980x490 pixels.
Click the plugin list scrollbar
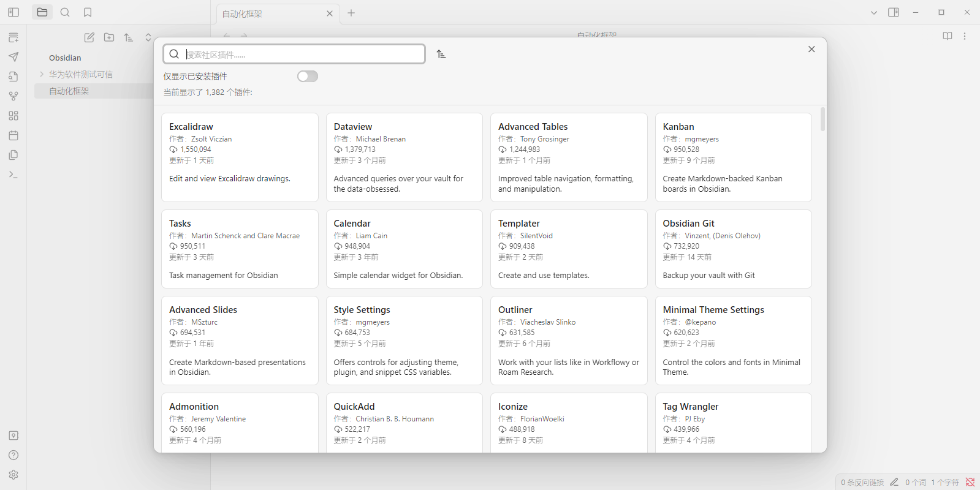click(x=822, y=119)
